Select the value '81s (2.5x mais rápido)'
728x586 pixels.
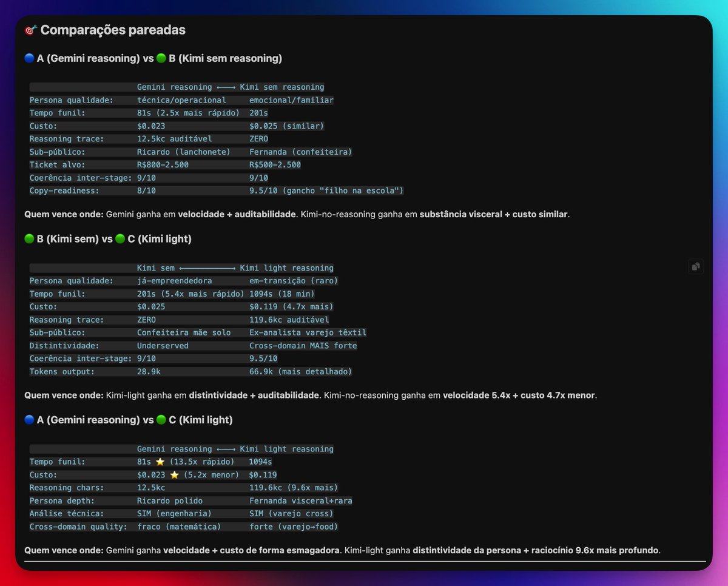pos(188,113)
